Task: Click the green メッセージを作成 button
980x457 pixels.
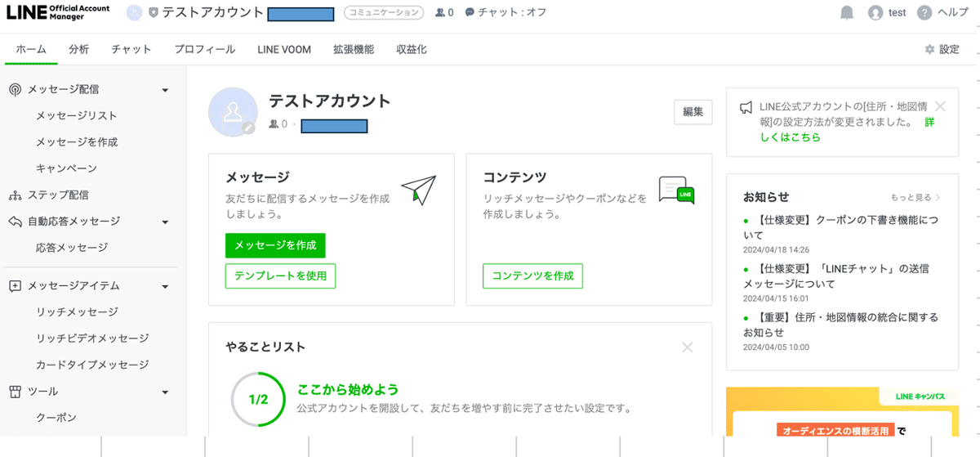Action: click(275, 245)
